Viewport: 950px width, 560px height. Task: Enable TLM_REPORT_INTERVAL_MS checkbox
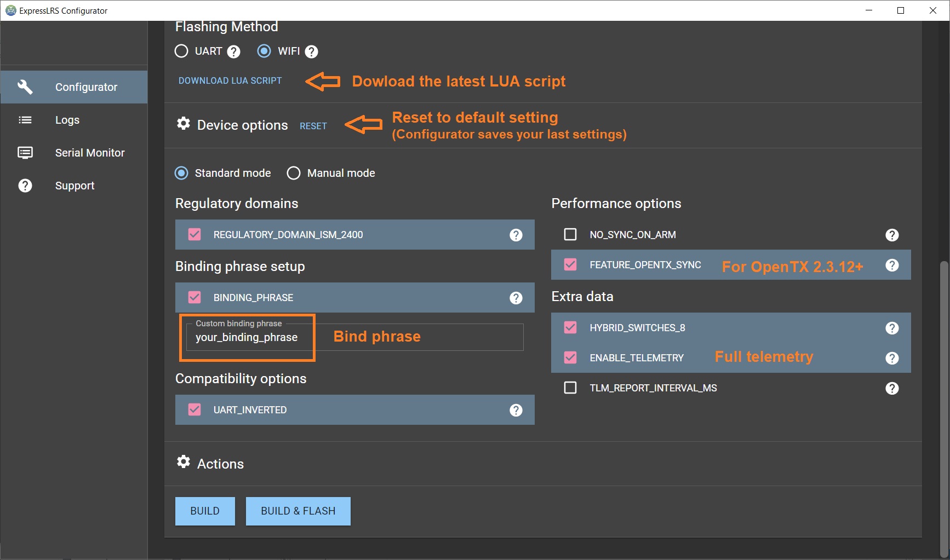[x=570, y=388]
